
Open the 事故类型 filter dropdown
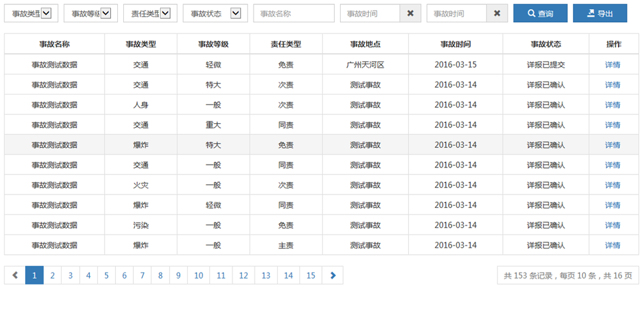[31, 13]
